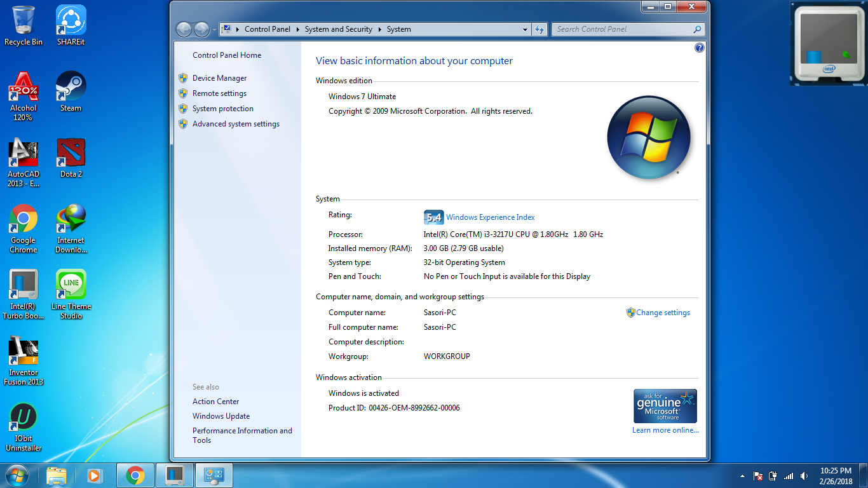Open System protection settings

222,108
